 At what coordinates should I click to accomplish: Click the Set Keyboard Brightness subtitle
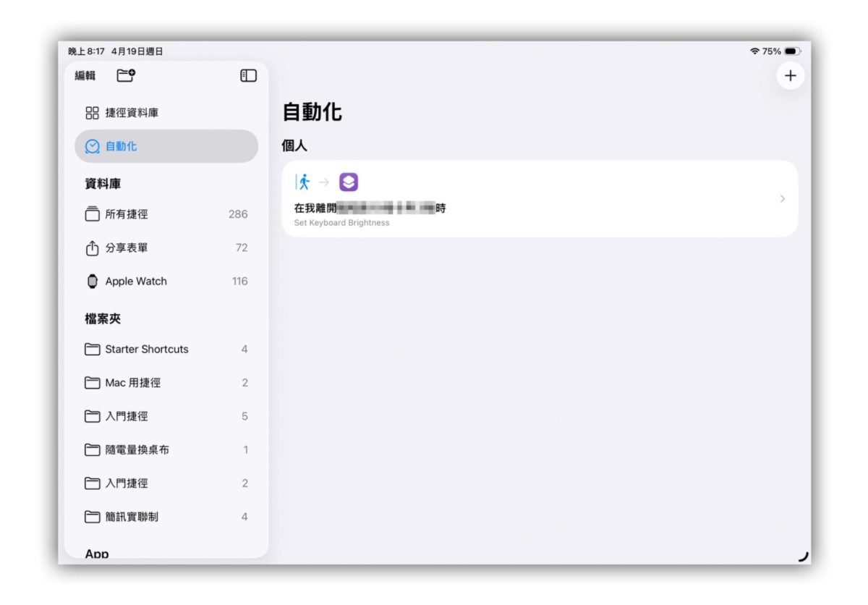tap(341, 223)
